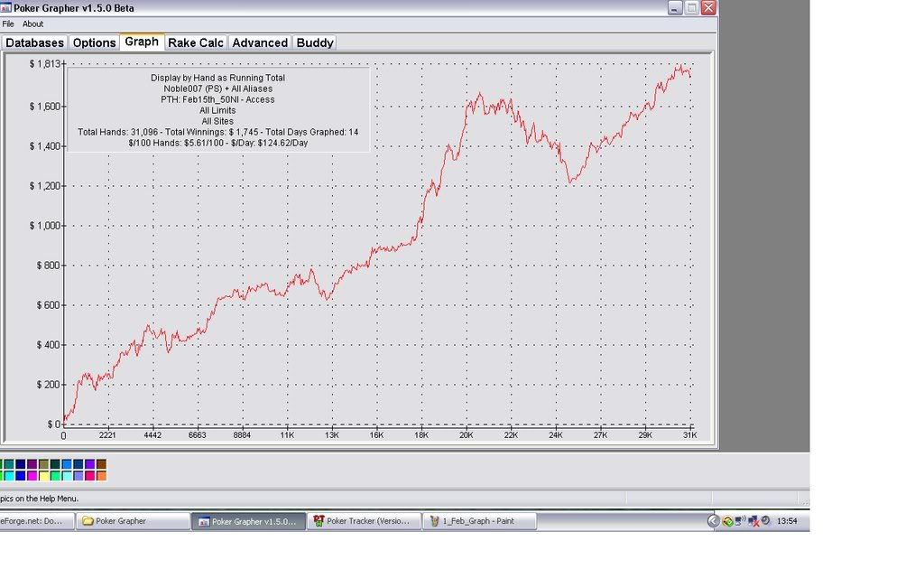Open the Databases tab
This screenshot has width=924, height=578.
pyautogui.click(x=35, y=42)
